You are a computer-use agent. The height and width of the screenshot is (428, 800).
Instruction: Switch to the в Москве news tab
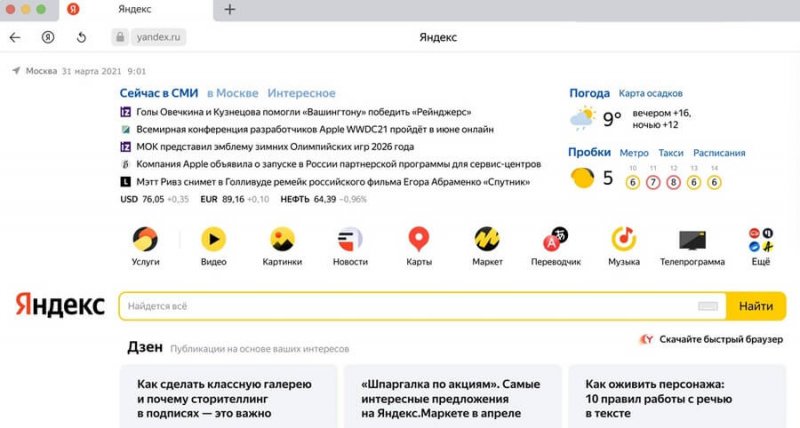[232, 93]
